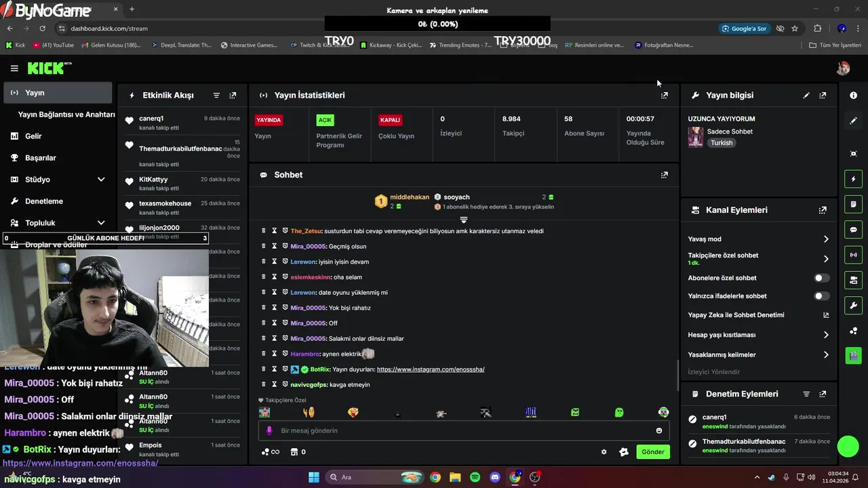The width and height of the screenshot is (868, 488).
Task: Open Yavaş mod options
Action: [759, 239]
